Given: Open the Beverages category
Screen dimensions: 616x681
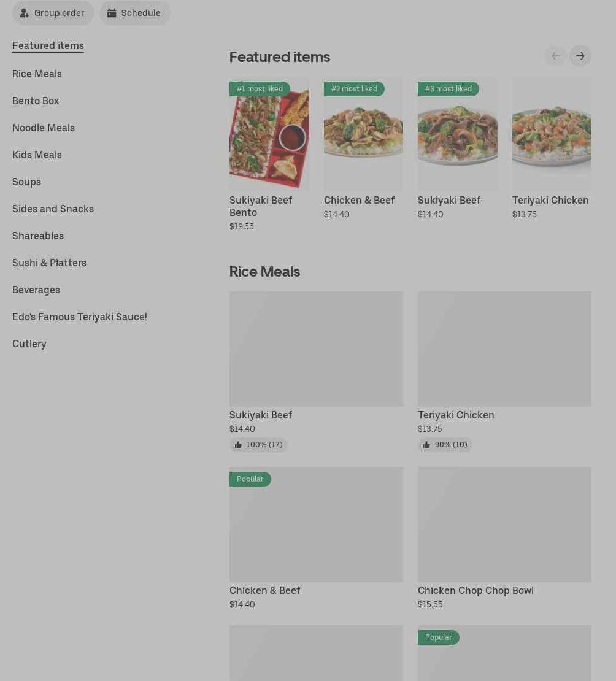Looking at the screenshot, I should tap(36, 290).
